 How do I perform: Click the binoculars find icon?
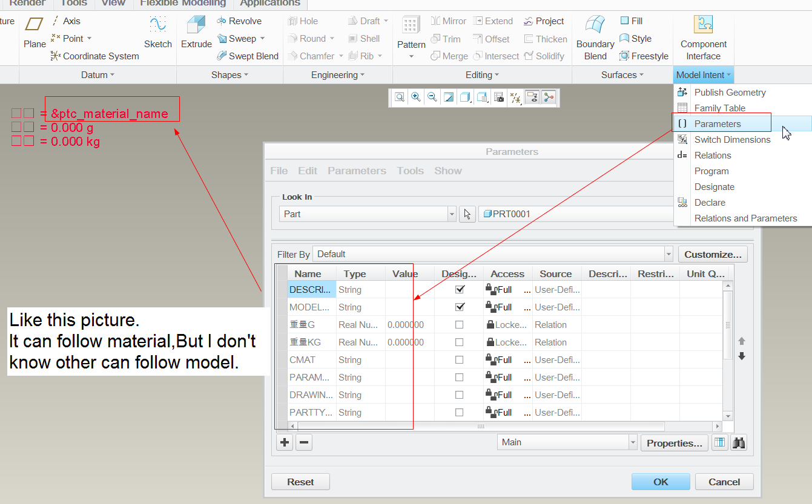[738, 443]
